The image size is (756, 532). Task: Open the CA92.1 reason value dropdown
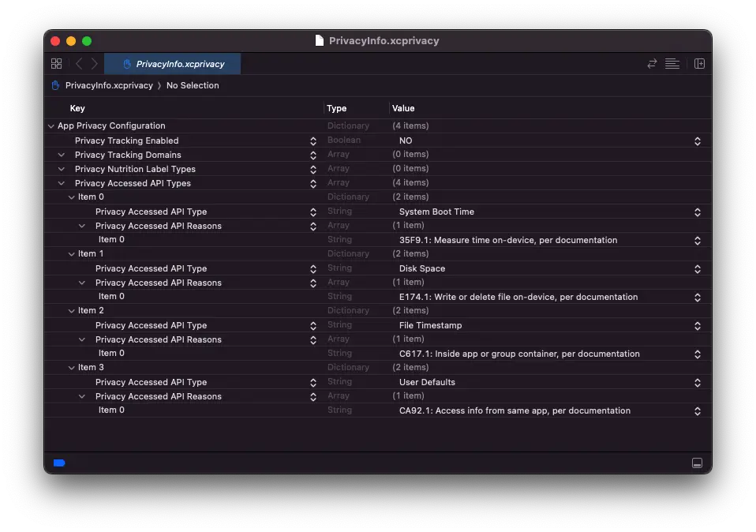(x=697, y=411)
